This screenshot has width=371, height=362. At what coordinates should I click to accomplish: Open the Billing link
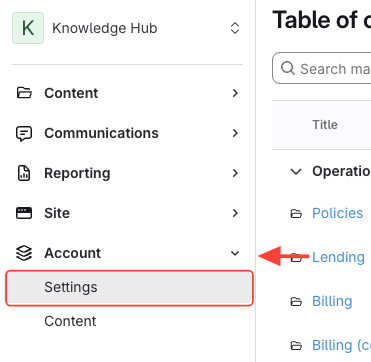[332, 301]
